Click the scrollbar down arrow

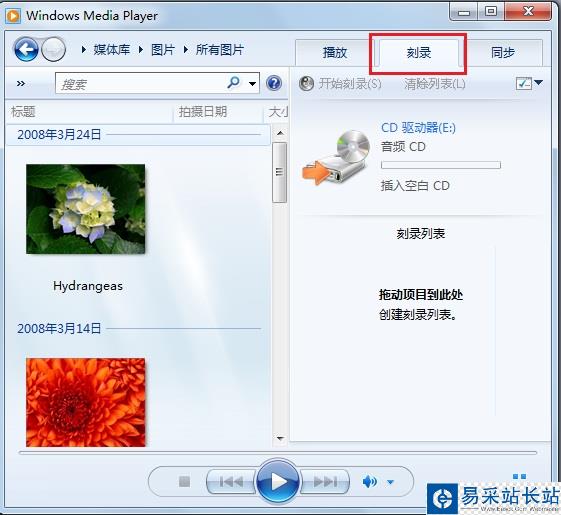(x=280, y=438)
